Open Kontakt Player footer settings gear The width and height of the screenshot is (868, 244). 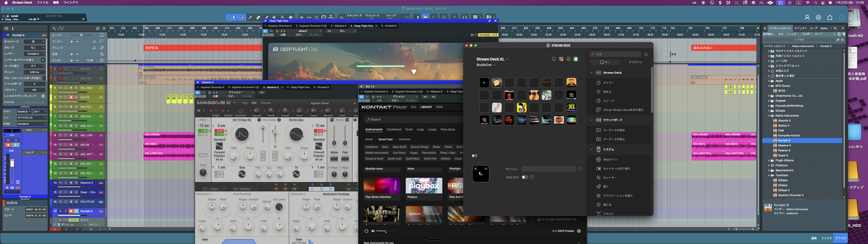[x=366, y=231]
